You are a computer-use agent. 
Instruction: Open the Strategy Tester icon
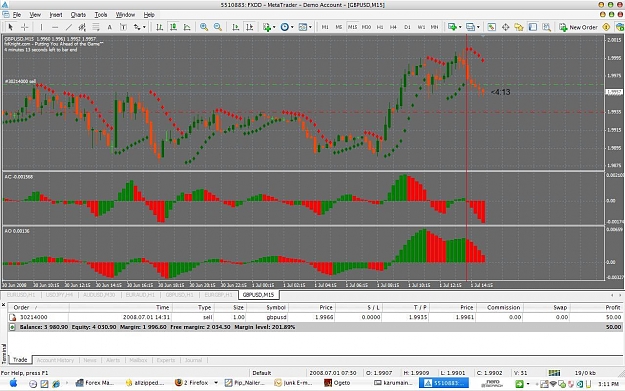[546, 27]
